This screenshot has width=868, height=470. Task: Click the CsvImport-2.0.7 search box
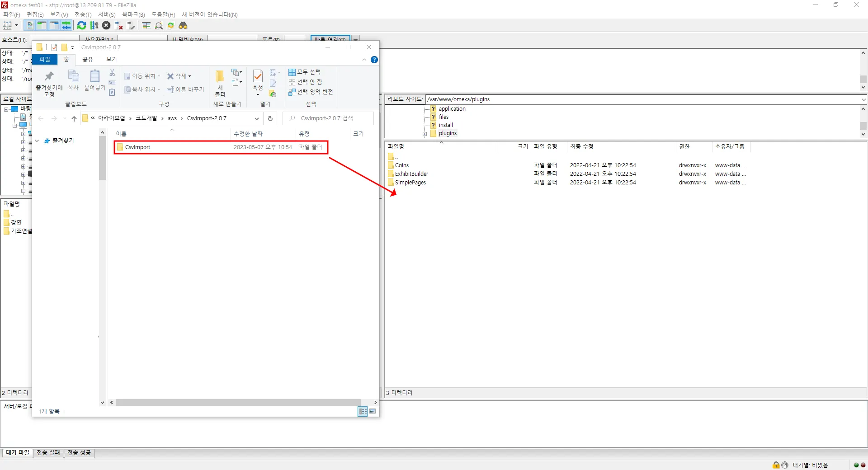328,118
